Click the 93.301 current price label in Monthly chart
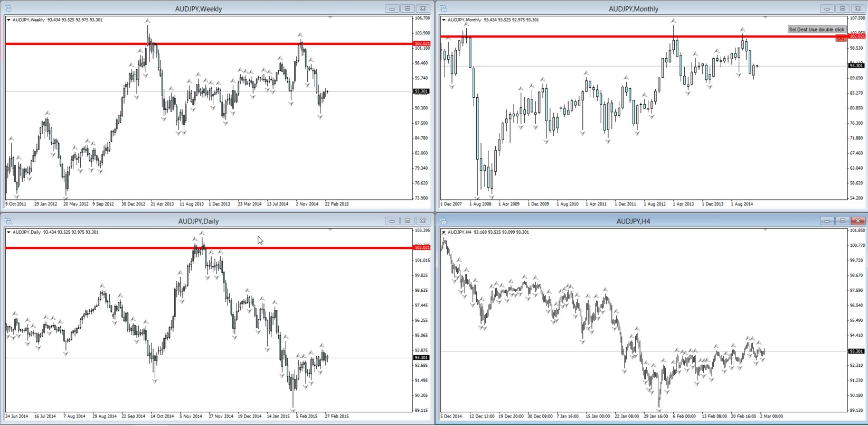 click(x=856, y=66)
